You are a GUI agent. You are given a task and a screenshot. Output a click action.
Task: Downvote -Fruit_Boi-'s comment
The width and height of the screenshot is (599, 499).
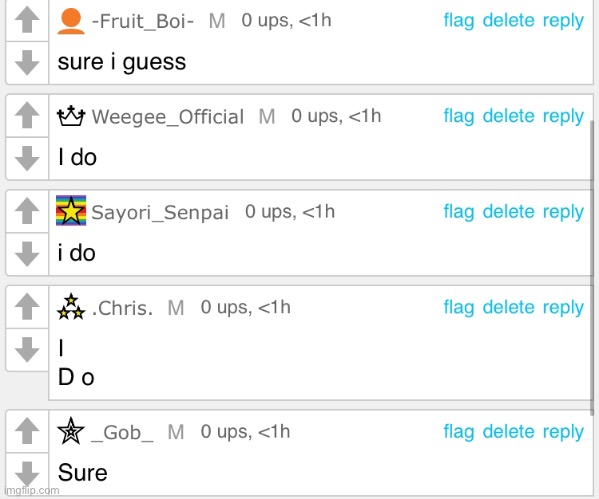27,63
